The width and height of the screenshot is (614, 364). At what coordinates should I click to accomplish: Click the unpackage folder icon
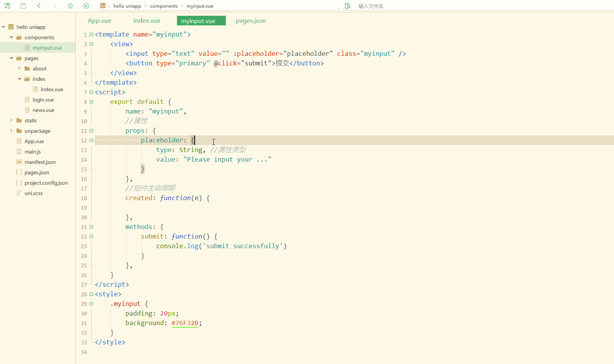coord(19,131)
